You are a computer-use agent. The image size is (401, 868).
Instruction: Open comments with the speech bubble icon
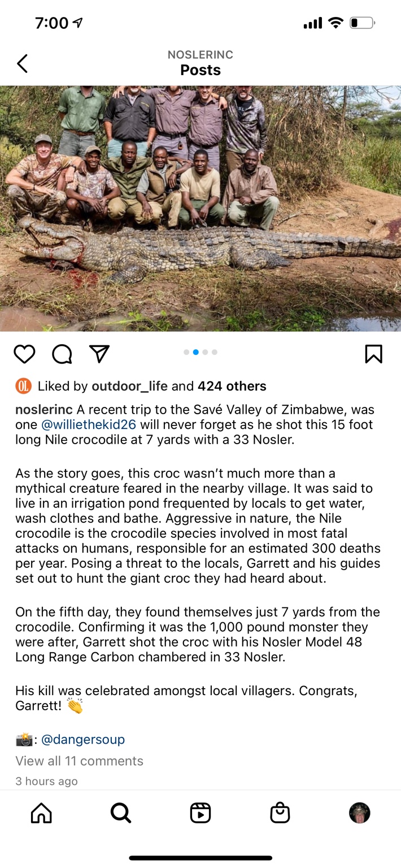point(62,354)
